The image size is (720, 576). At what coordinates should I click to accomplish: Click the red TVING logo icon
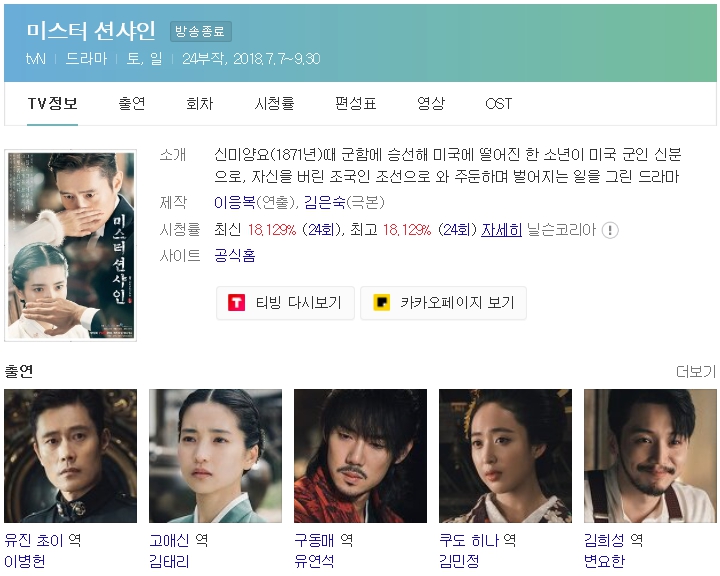236,303
